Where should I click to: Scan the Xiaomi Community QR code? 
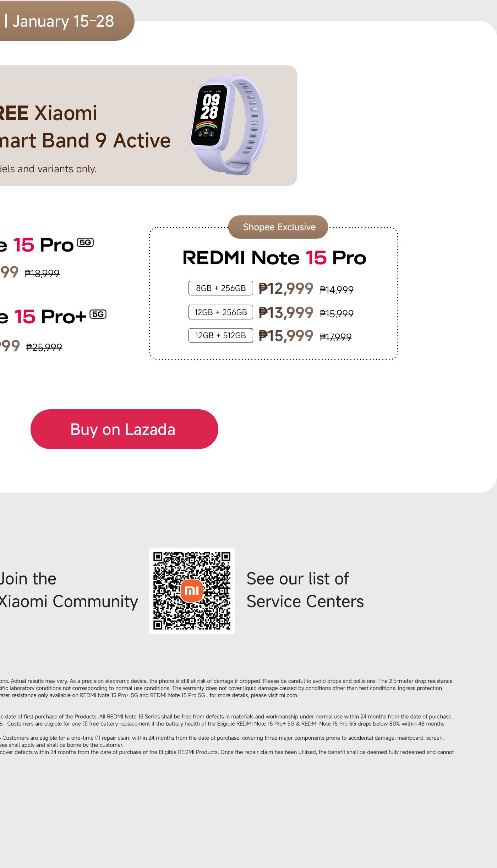pos(193,590)
